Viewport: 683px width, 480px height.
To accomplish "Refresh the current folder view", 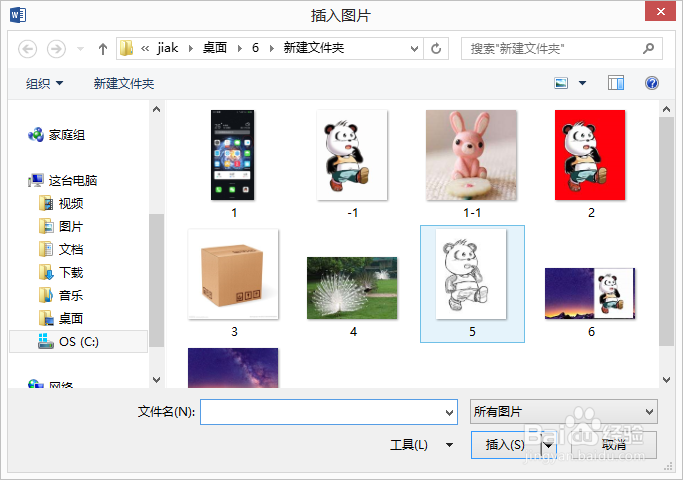I will [x=436, y=49].
